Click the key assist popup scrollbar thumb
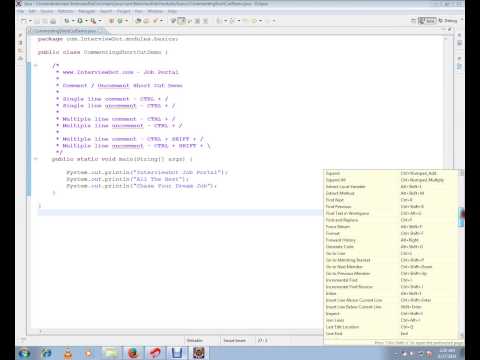This screenshot has height=360, width=480. pos(461,217)
